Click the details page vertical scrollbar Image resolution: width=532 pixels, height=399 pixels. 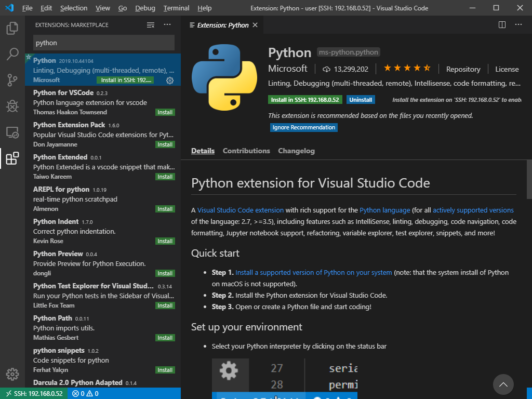pyautogui.click(x=529, y=179)
